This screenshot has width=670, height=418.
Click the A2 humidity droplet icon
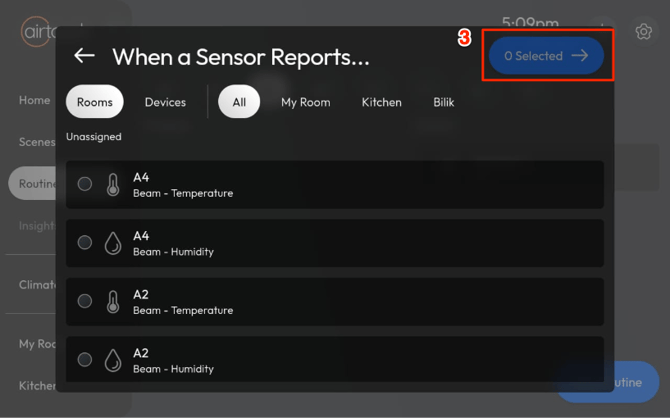[113, 360]
